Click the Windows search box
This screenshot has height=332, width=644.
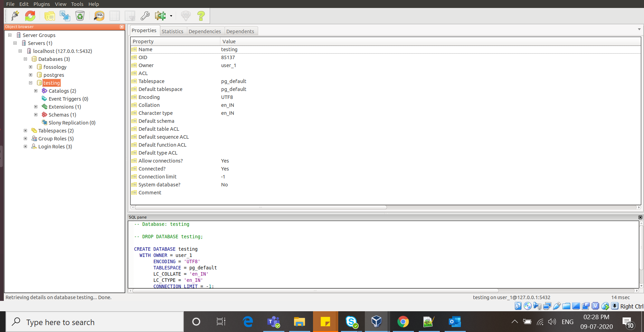(x=93, y=322)
